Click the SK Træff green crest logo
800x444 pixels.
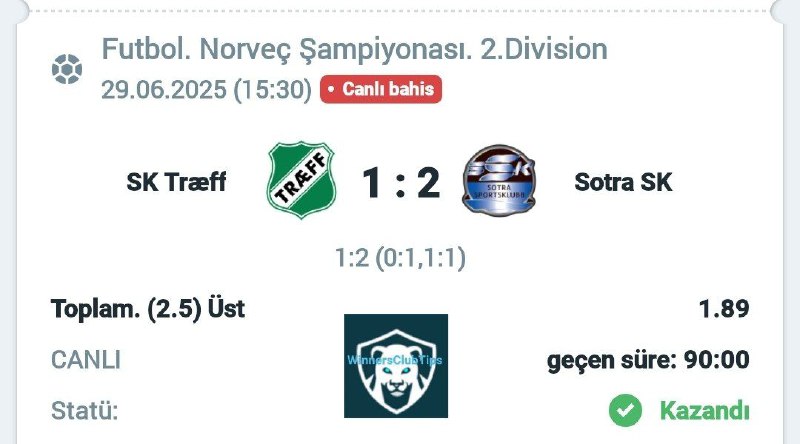[302, 180]
